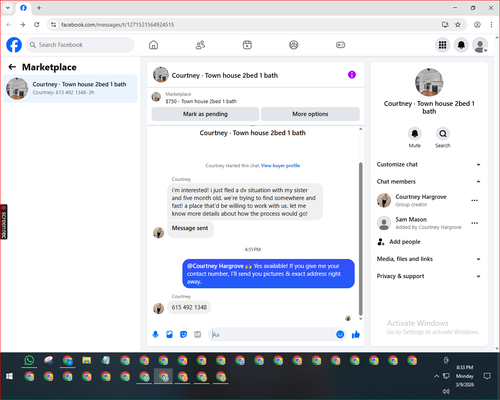500x400 pixels.
Task: Open Facebook notifications bell
Action: point(461,45)
